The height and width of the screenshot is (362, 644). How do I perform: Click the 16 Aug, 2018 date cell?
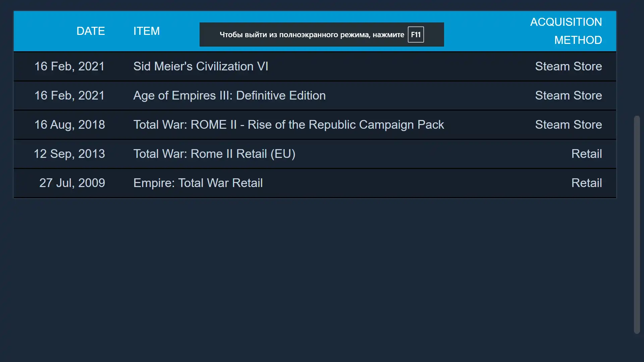(70, 125)
